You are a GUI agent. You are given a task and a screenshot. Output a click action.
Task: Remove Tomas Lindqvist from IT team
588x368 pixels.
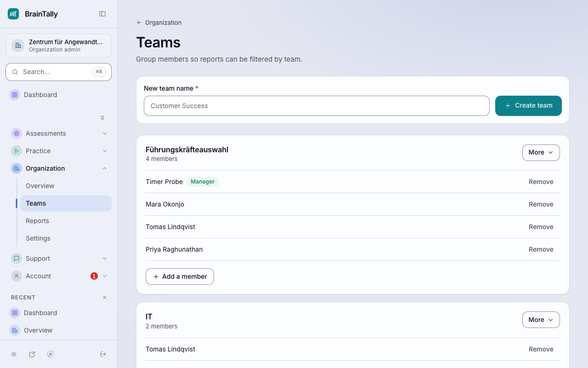541,349
